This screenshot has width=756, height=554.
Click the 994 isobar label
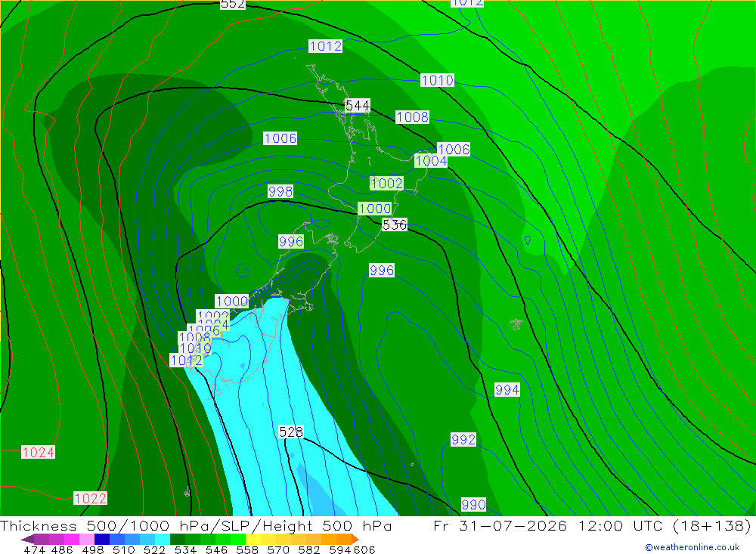pyautogui.click(x=507, y=389)
